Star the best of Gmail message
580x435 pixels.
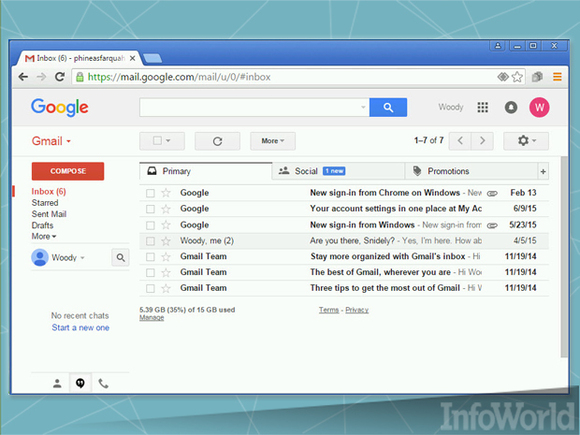166,272
